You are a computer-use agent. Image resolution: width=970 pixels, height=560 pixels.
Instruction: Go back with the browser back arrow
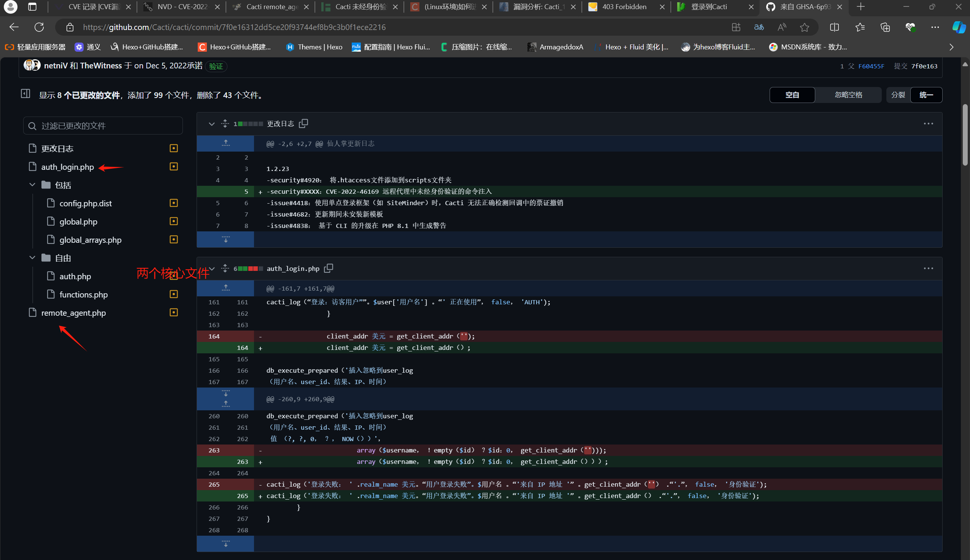[x=14, y=27]
